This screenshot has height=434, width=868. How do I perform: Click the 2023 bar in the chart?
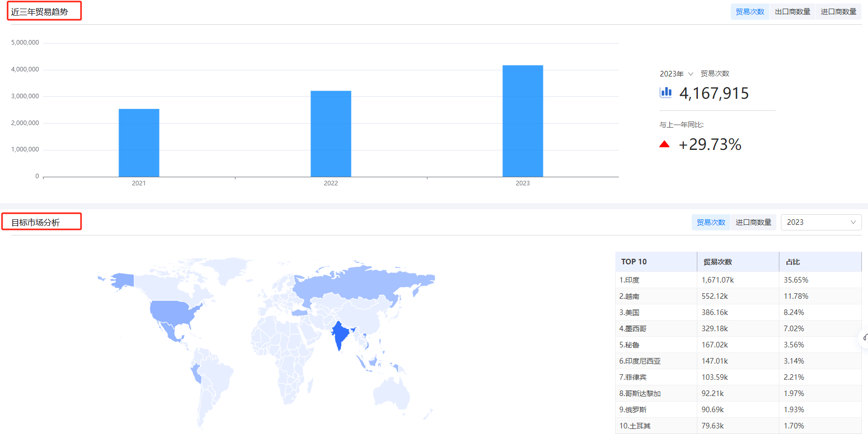pyautogui.click(x=523, y=121)
